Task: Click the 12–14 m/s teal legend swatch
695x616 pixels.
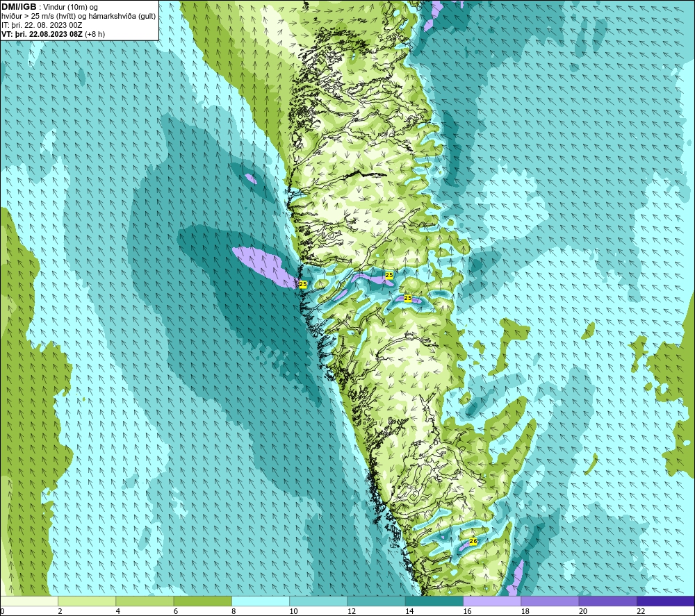Action: [x=376, y=601]
